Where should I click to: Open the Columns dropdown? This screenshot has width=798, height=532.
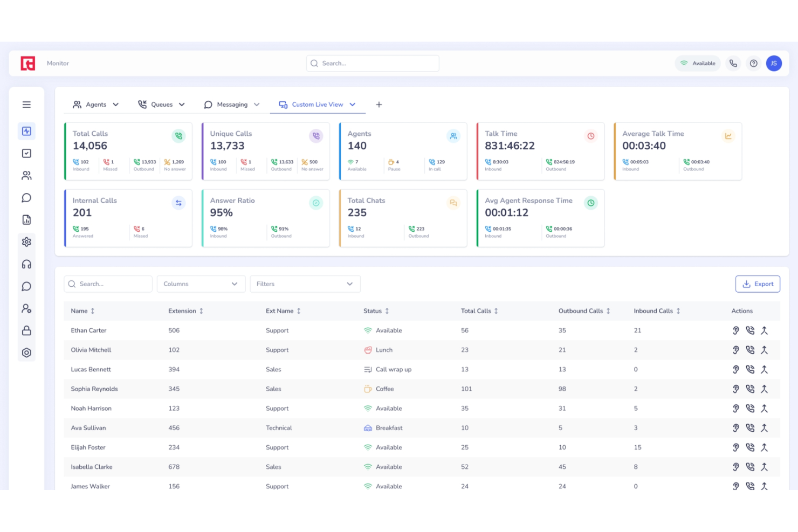pyautogui.click(x=201, y=284)
